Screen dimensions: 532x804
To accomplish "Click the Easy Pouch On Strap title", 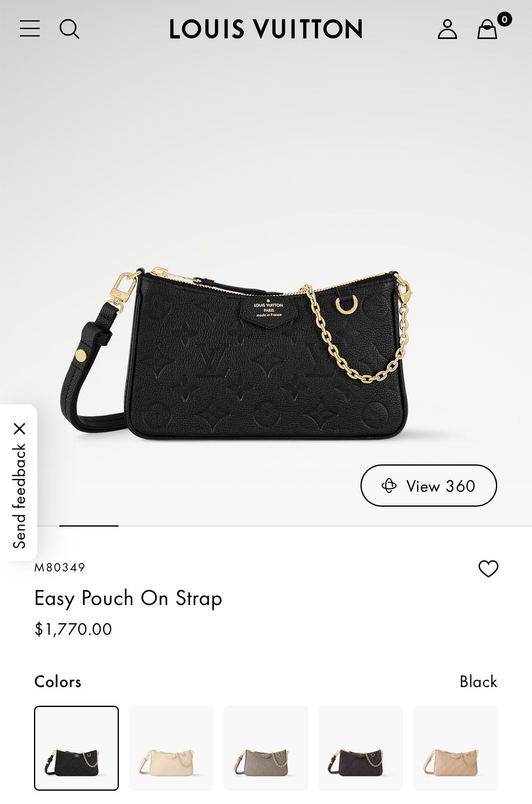I will [x=128, y=599].
